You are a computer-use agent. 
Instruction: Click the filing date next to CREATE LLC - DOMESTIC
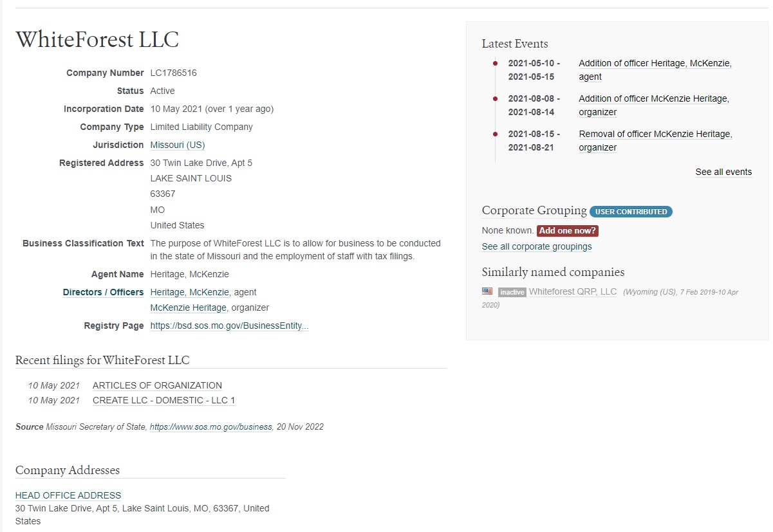(54, 400)
